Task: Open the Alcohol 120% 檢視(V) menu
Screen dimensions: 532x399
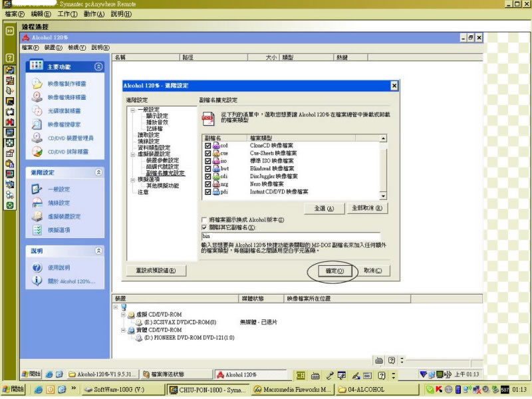Action: [x=76, y=47]
